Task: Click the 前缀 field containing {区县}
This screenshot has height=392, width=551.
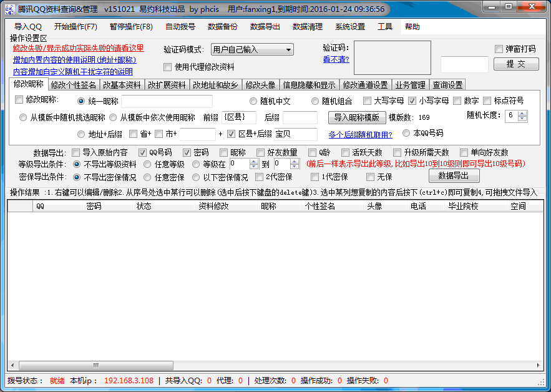Action: pyautogui.click(x=239, y=117)
